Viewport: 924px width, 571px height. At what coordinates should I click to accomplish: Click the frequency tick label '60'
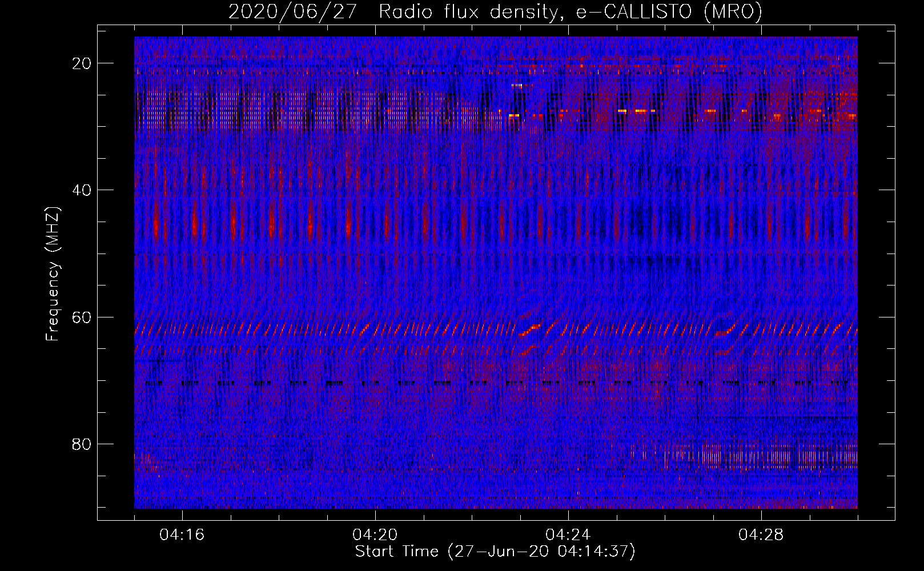click(x=82, y=317)
